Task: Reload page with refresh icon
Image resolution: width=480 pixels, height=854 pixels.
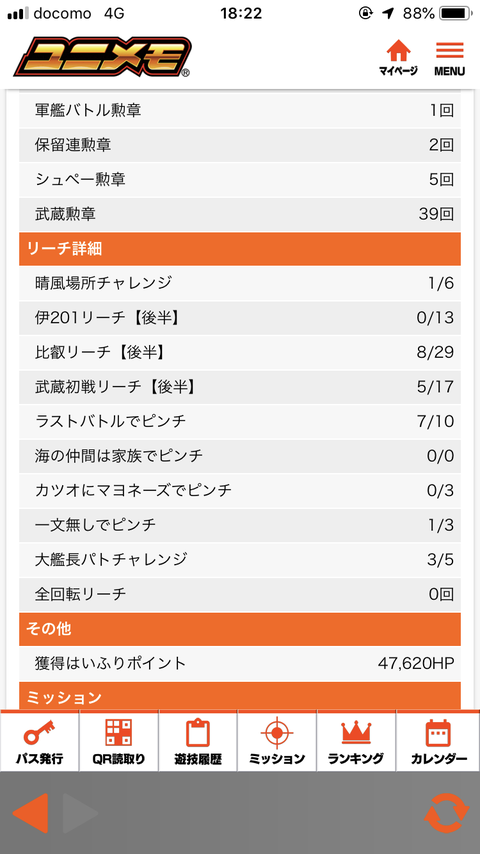Action: 446,813
